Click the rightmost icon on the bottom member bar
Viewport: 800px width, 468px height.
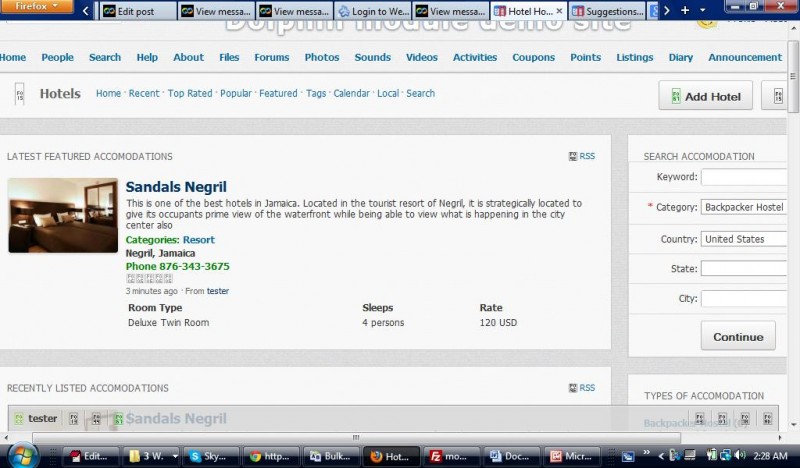point(767,419)
